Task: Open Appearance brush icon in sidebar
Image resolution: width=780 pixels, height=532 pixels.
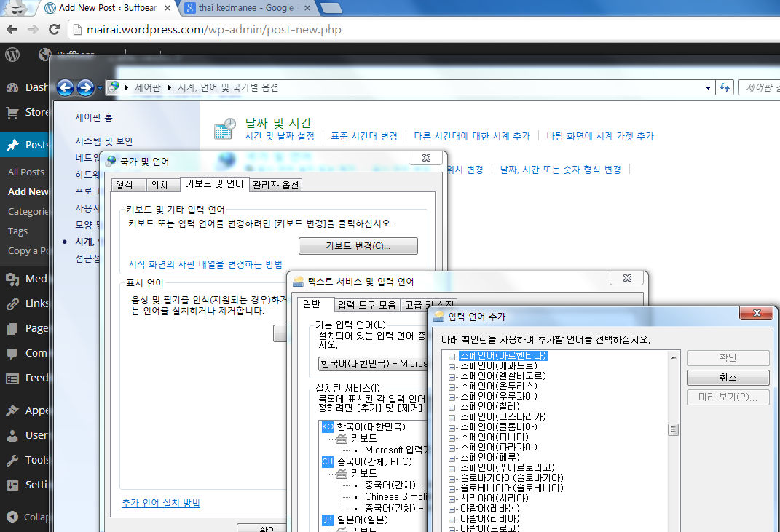Action: 12,410
